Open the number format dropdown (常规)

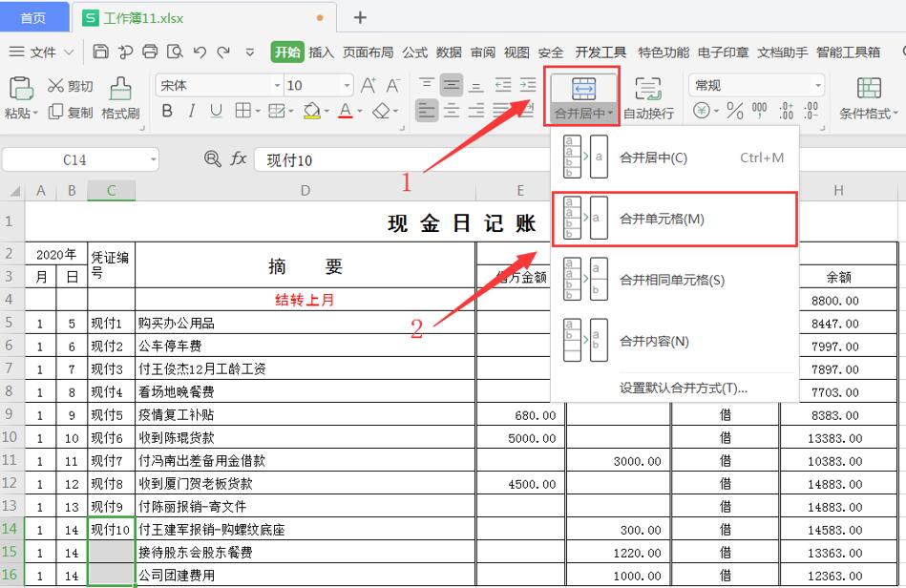click(x=818, y=86)
